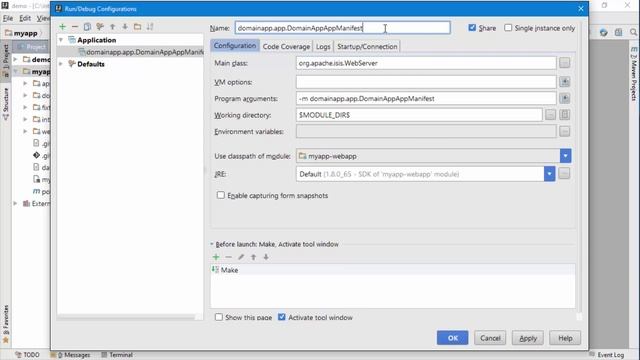This screenshot has width=640, height=360.
Task: Open JRE dropdown arrow
Action: pyautogui.click(x=549, y=174)
